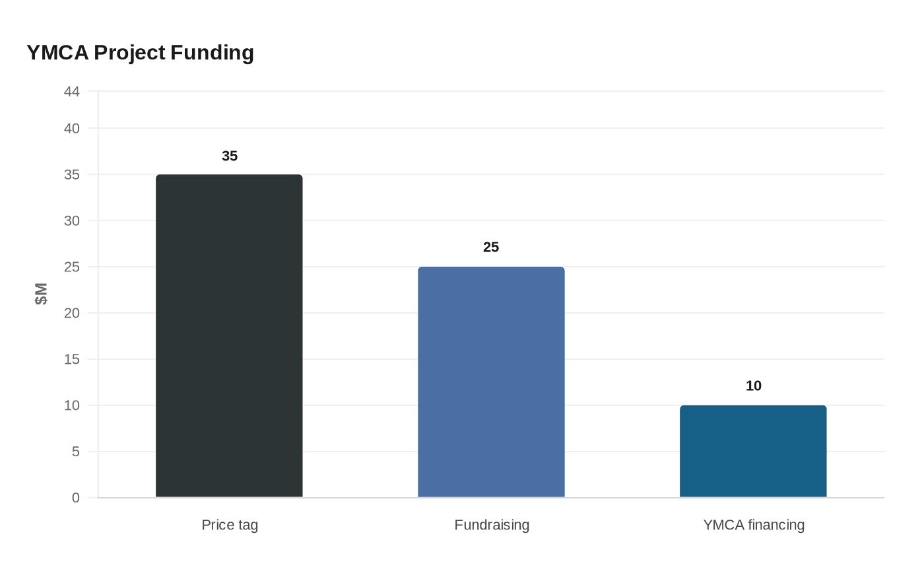Click the data label 10 above YMCA financing
The width and height of the screenshot is (924, 581).
(x=754, y=386)
